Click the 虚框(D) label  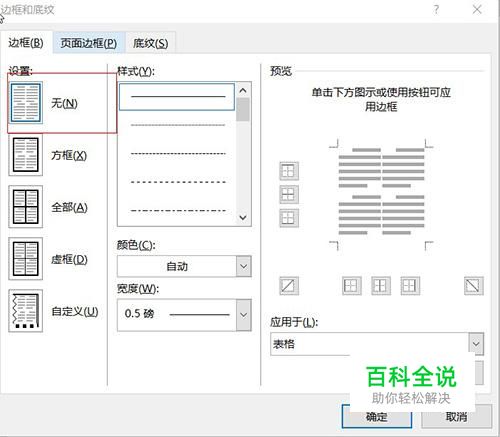[69, 259]
